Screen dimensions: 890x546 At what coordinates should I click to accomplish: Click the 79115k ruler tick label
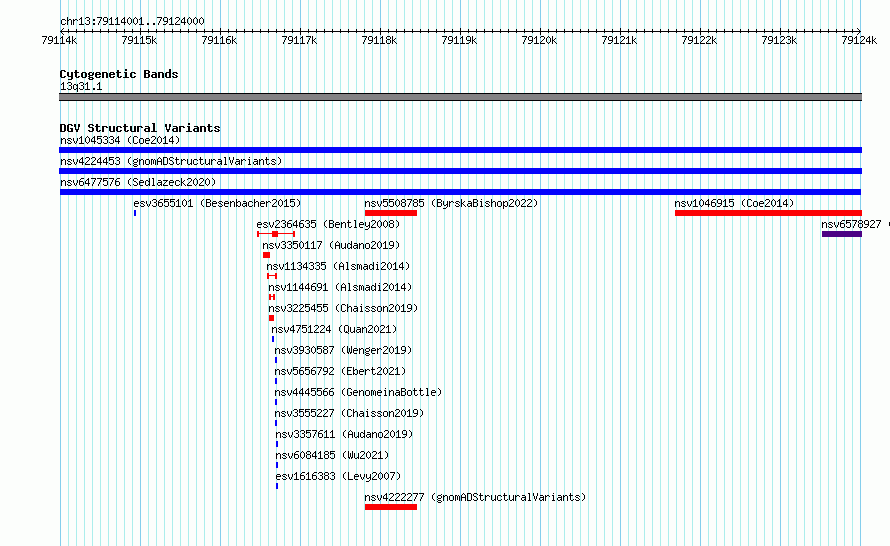point(139,40)
